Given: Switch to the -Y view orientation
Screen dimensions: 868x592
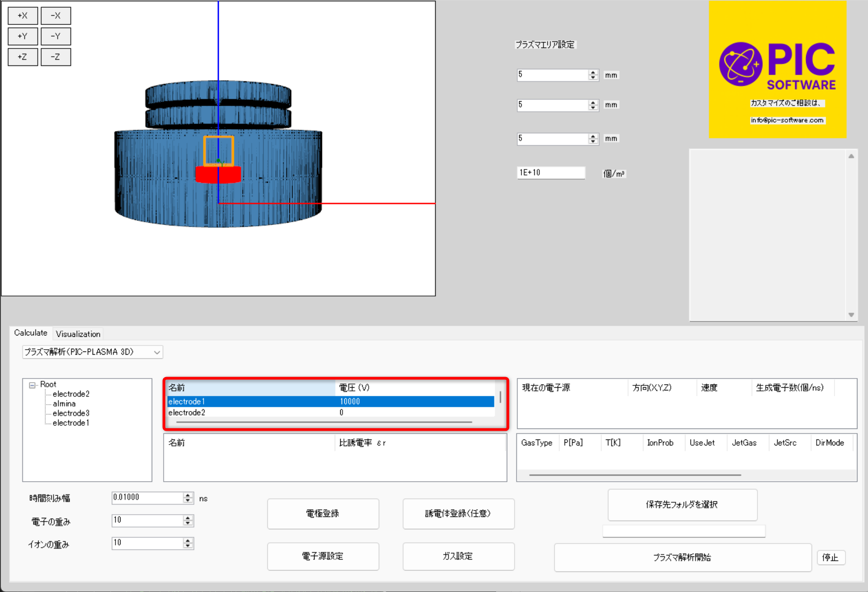Looking at the screenshot, I should [x=55, y=36].
